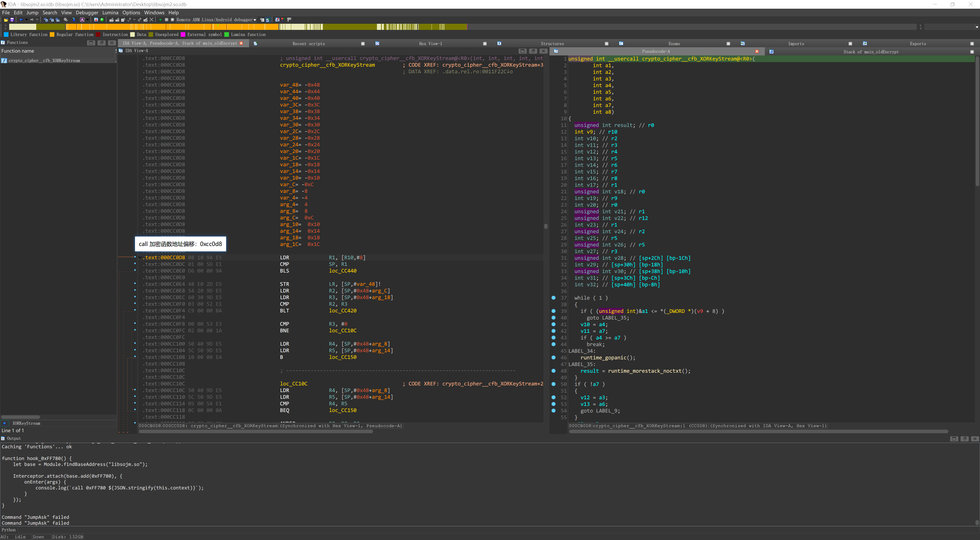This screenshot has height=540, width=980.
Task: Switch to the Recent scripts tab
Action: (x=309, y=44)
